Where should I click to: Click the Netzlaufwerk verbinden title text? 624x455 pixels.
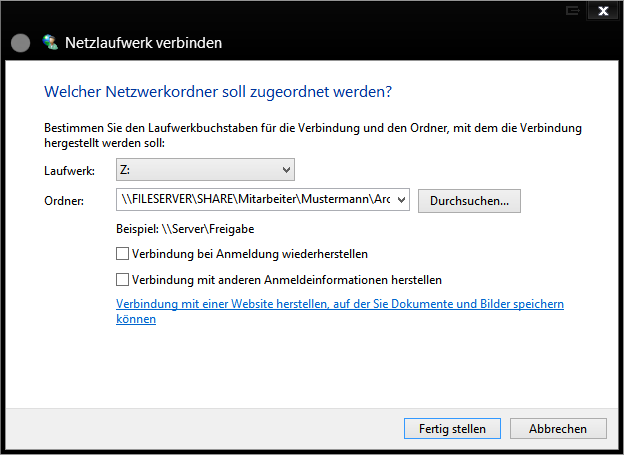coord(143,44)
